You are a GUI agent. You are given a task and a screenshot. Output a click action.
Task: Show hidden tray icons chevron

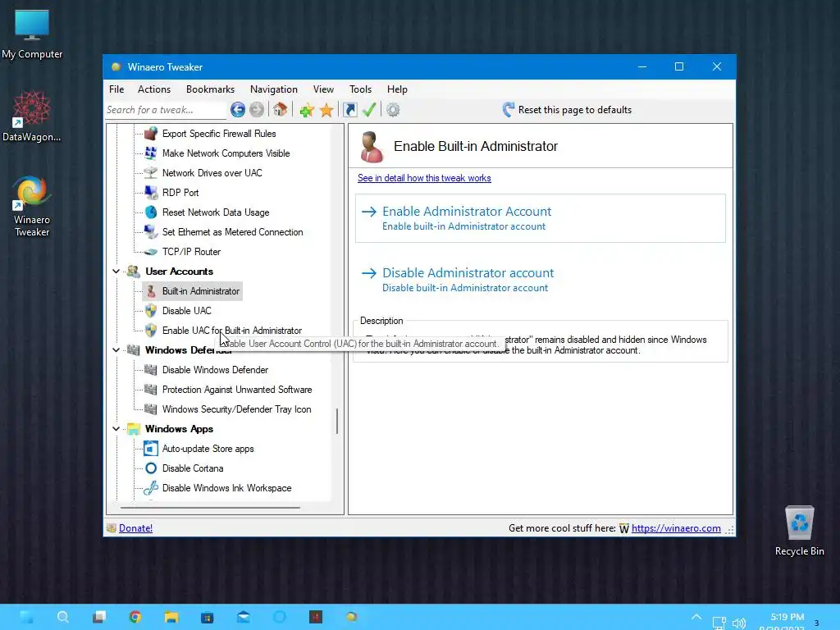pyautogui.click(x=696, y=617)
